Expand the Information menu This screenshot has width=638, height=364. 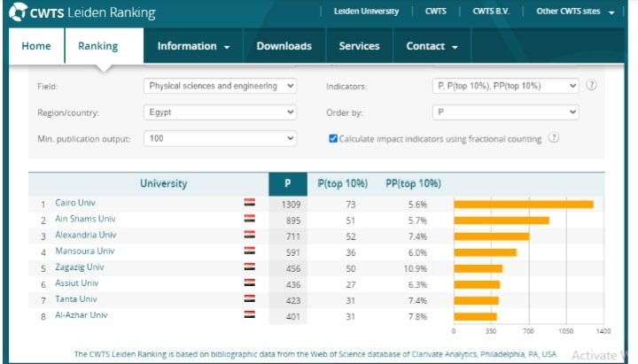point(193,46)
